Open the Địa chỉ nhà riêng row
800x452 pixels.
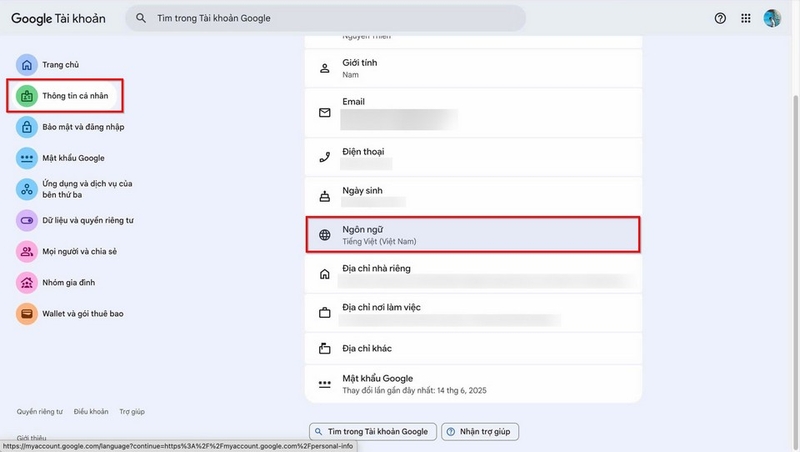pos(473,274)
